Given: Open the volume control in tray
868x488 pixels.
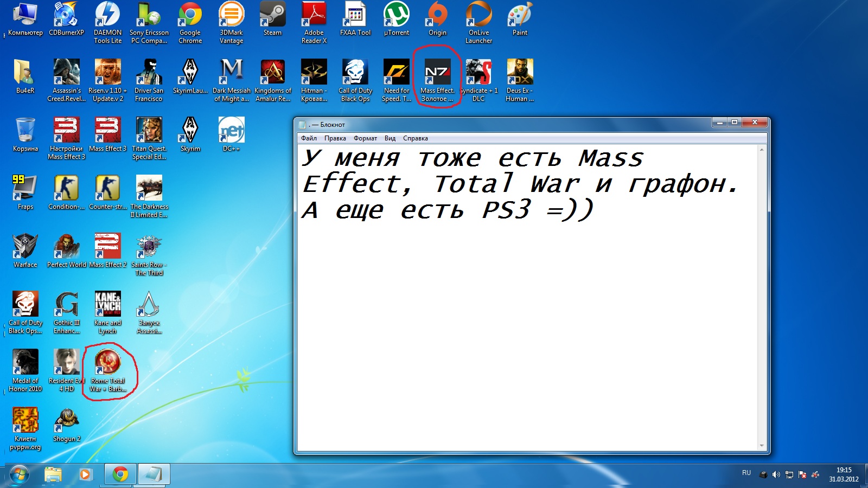Looking at the screenshot, I should pos(776,474).
